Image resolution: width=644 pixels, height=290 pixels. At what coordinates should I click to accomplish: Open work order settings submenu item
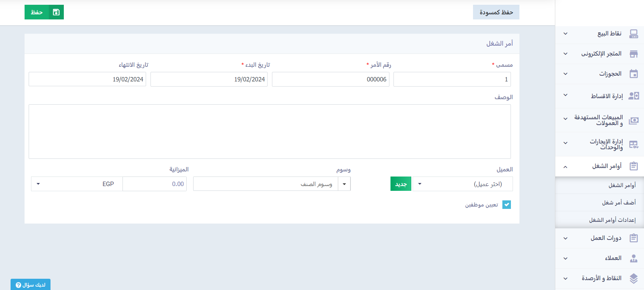pyautogui.click(x=612, y=220)
